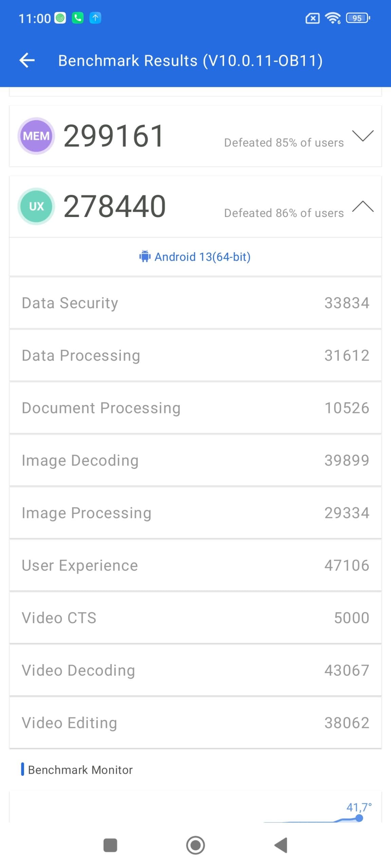Tap the back arrow in header
391x868 pixels.
[x=27, y=61]
